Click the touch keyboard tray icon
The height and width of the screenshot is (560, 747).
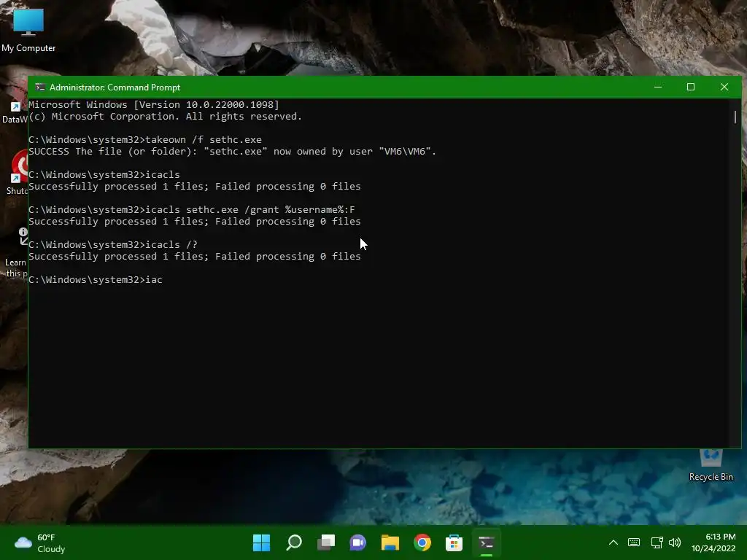[634, 542]
